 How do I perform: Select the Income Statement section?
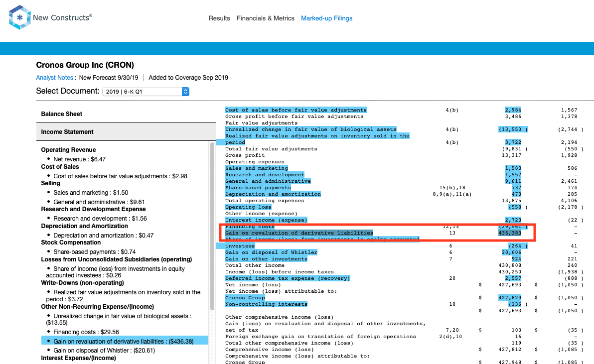126,132
